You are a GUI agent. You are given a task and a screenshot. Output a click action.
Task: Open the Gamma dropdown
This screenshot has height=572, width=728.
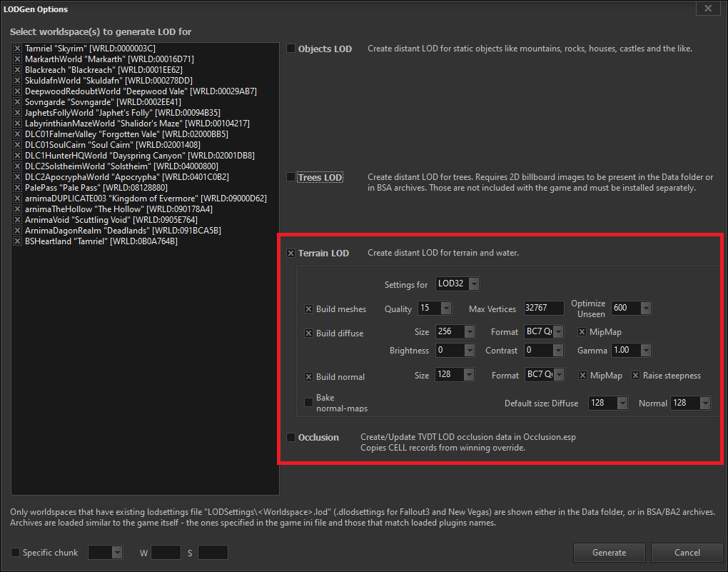point(631,351)
